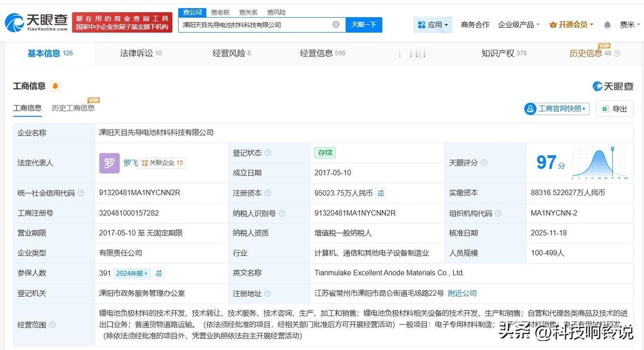Select the 历史工商信息 sub-tab
644x350 pixels.
[x=73, y=108]
